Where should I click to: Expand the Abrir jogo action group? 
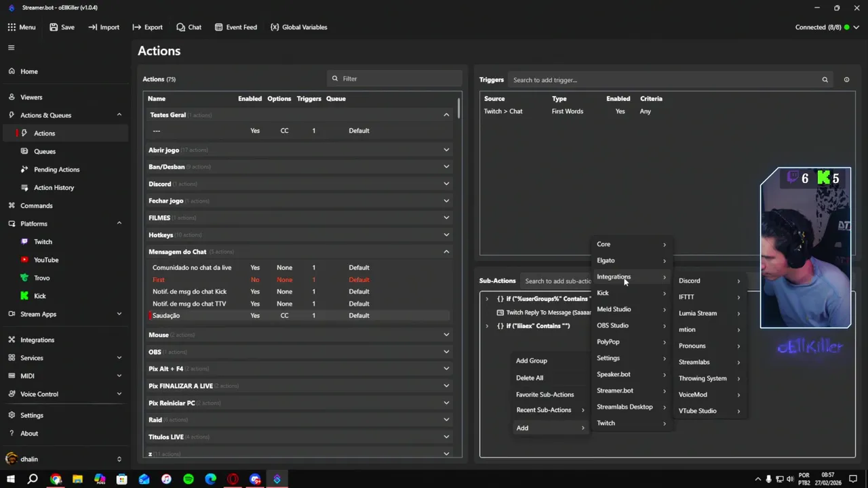446,150
